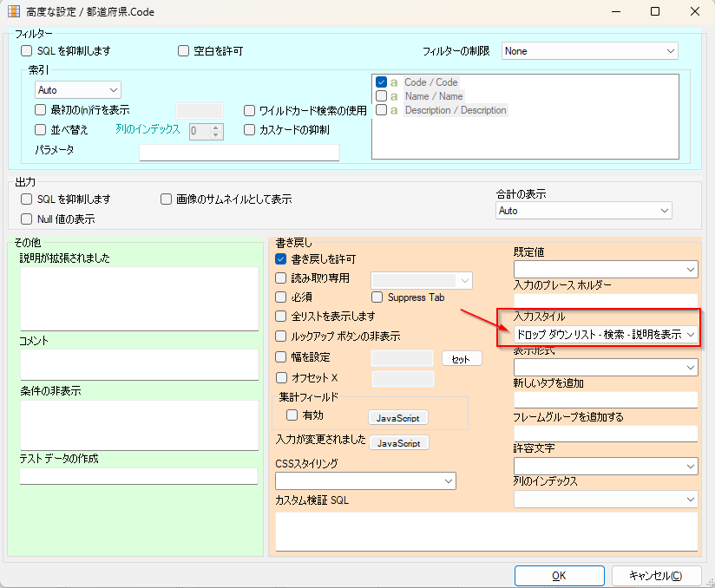Click the offset field next to オフセット X
Image resolution: width=715 pixels, height=588 pixels.
click(x=403, y=379)
